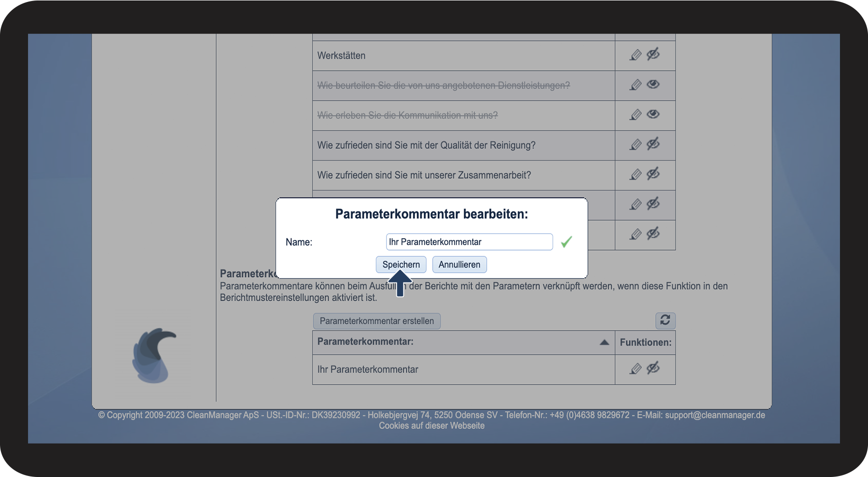Edit 'Qualität der Reinigung' question
Screen dimensions: 868x477
[x=636, y=145]
